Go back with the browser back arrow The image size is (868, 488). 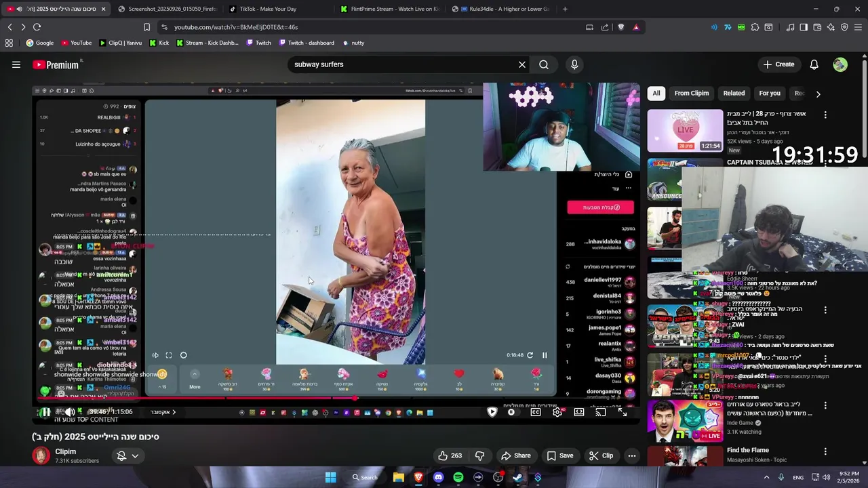tap(9, 27)
